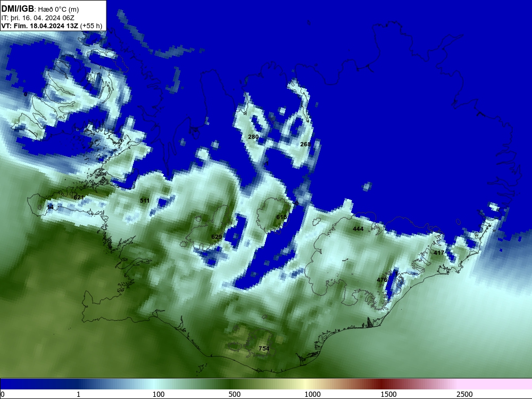Click the 0 tick on the color scale
This screenshot has width=532, height=399.
[x=3, y=394]
